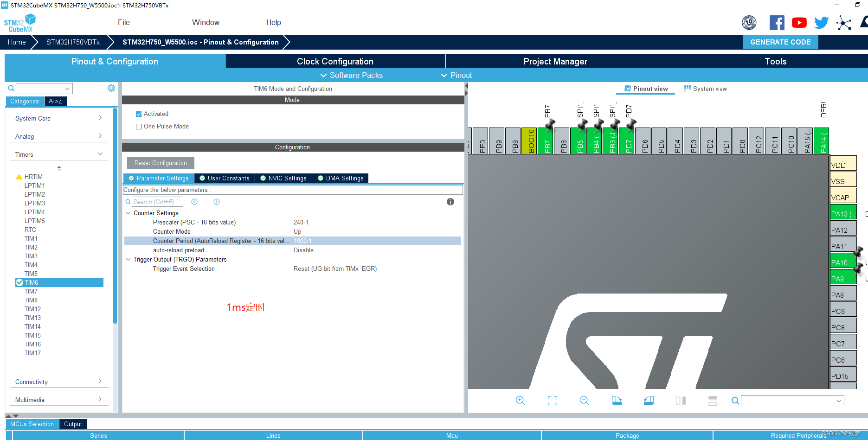Open the Window menu

pos(206,22)
